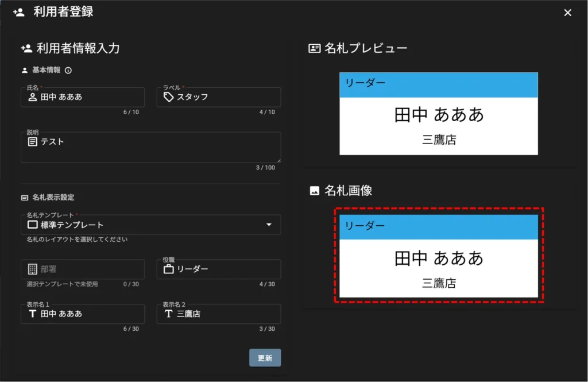Viewport: 588px width, 382px height.
Task: Click the document icon in 説明 field
Action: tap(33, 141)
